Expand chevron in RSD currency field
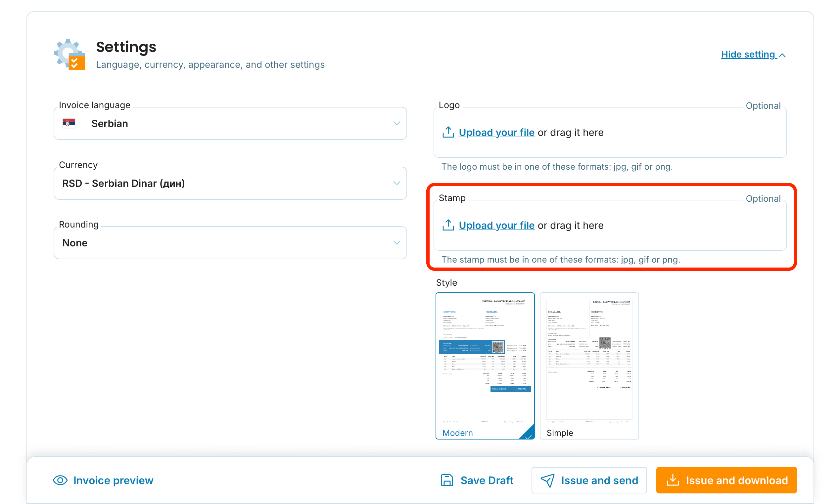Screen dimensions: 840x504 (397, 183)
